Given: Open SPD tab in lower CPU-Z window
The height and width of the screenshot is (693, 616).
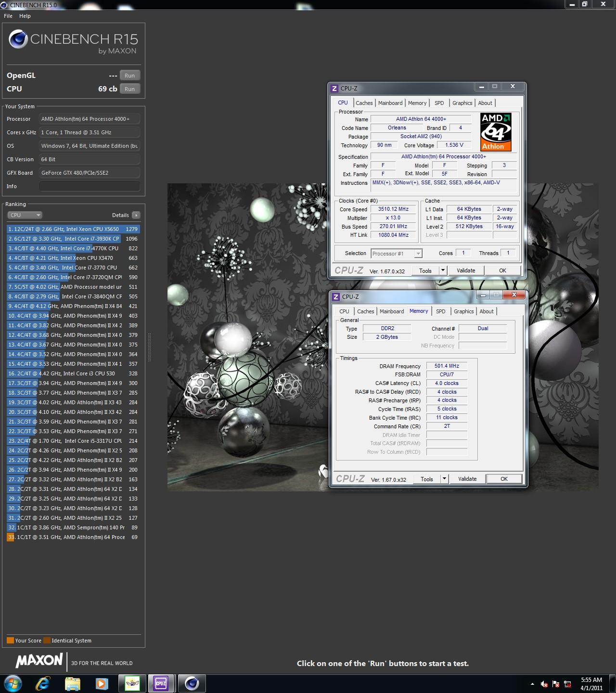Looking at the screenshot, I should [441, 311].
